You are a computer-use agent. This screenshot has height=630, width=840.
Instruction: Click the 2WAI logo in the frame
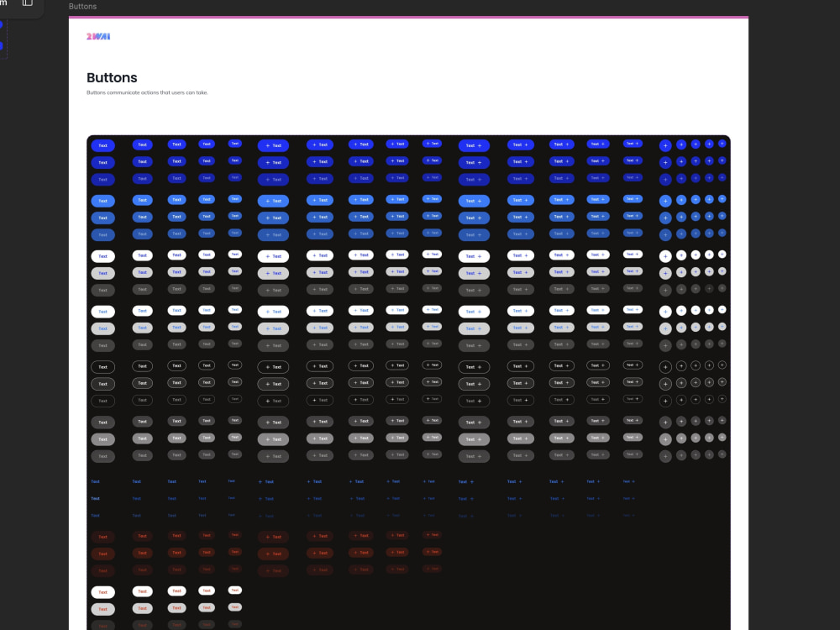point(98,36)
